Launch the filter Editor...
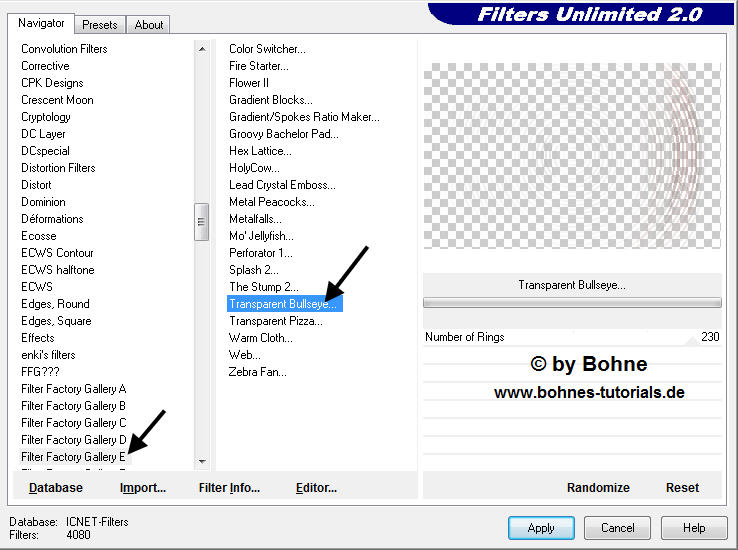 point(316,488)
